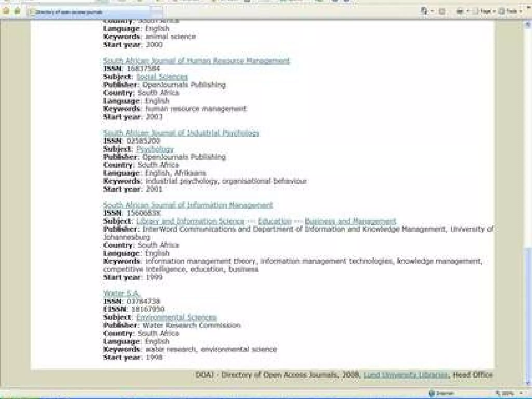Click the RSS feeds icon
The width and height of the screenshot is (532, 399).
[x=442, y=11]
